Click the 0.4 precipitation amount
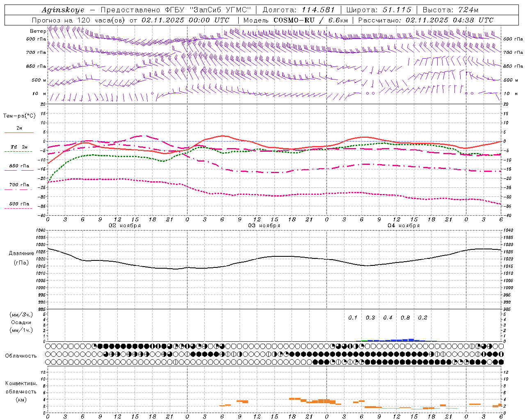This screenshot has height=420, width=525. (x=388, y=318)
